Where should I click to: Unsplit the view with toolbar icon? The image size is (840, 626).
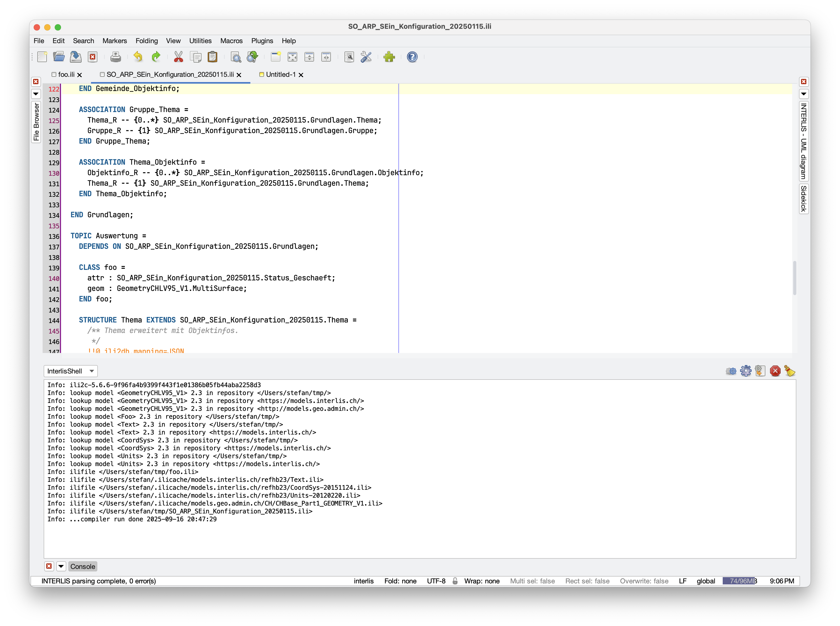(x=292, y=57)
